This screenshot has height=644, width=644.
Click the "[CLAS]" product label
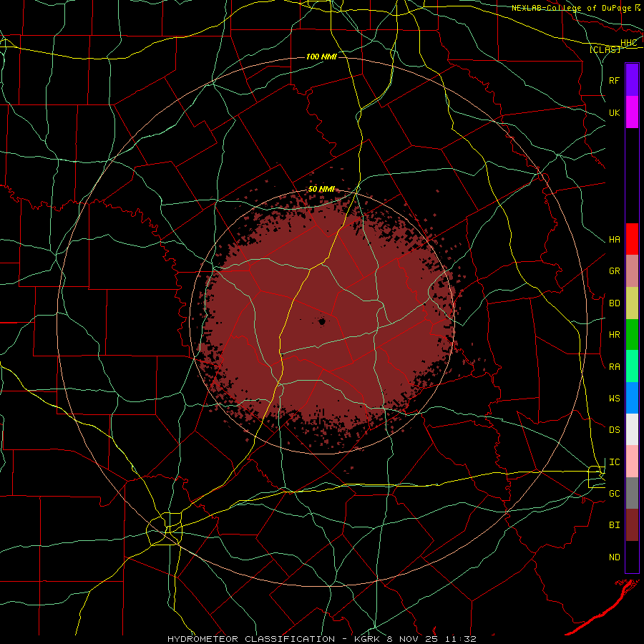[605, 49]
